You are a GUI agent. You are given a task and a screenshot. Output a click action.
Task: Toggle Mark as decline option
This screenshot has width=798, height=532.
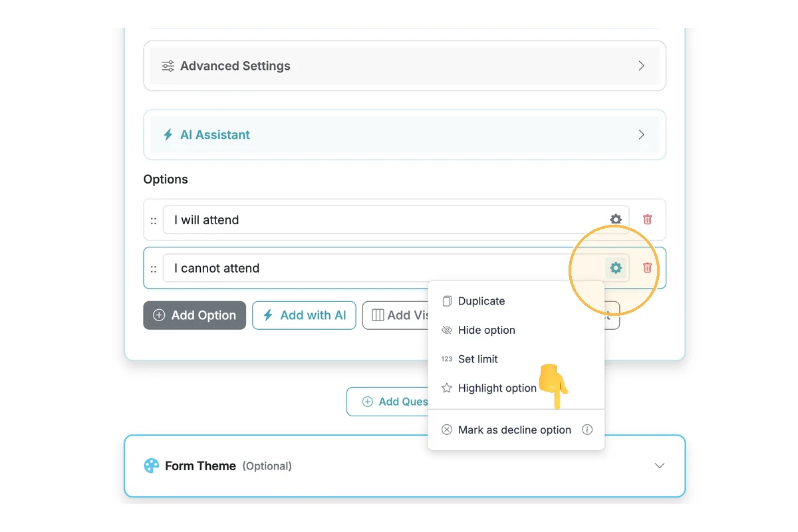(x=514, y=430)
